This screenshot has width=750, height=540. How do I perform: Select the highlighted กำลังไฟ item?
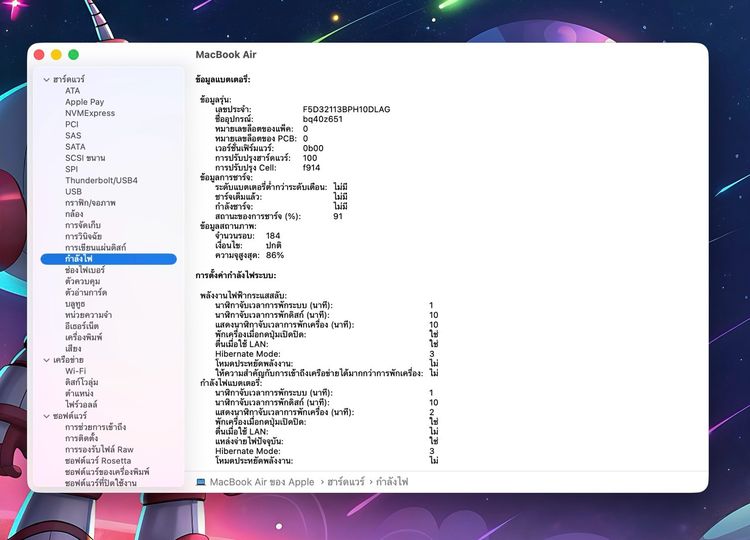109,259
